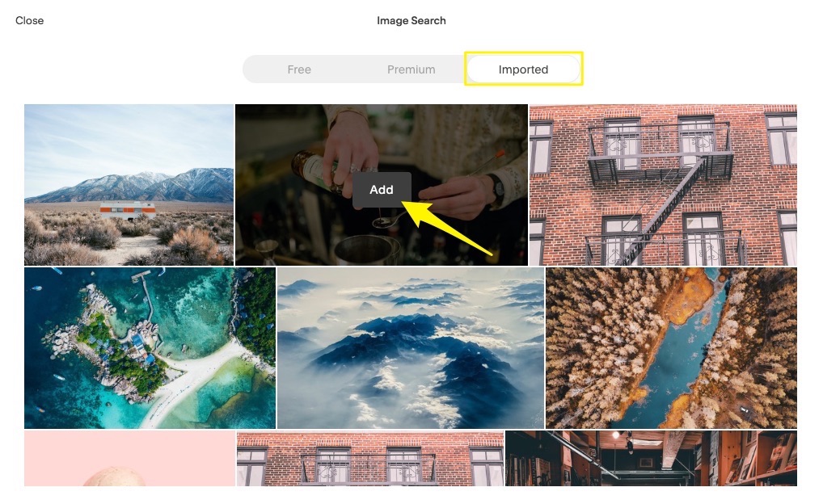Select the aerial tropical island image
823x504 pixels.
(x=150, y=347)
